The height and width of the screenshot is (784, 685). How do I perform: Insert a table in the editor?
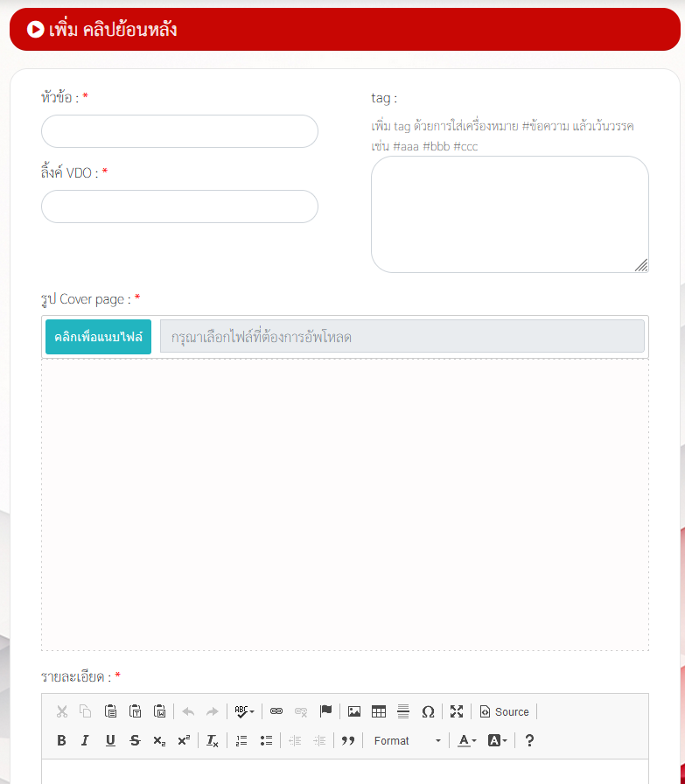pyautogui.click(x=379, y=711)
